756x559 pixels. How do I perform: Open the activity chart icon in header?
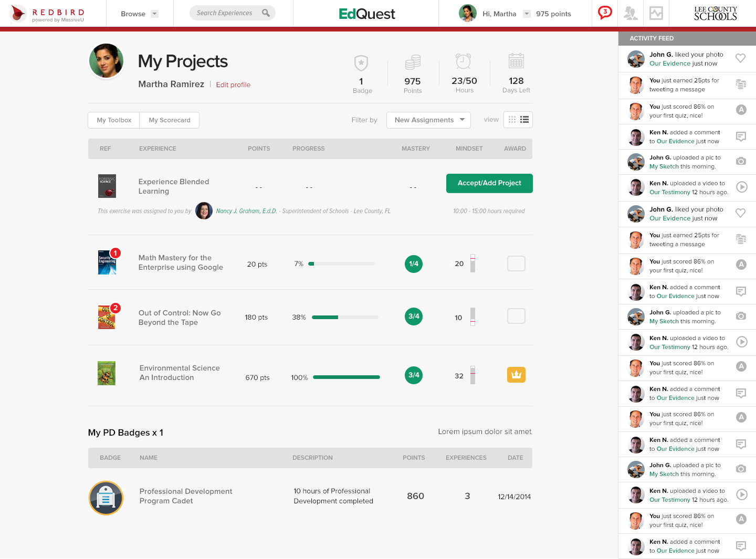pos(656,13)
